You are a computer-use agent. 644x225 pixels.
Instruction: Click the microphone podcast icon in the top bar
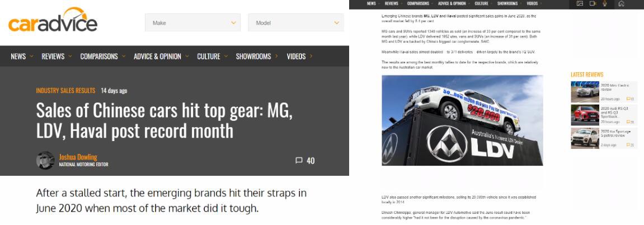point(605,3)
